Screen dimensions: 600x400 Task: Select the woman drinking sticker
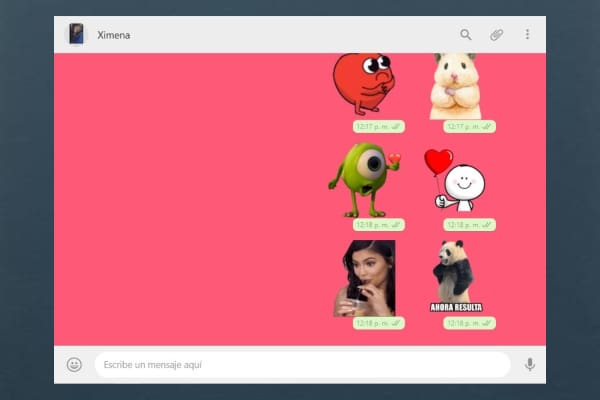tap(364, 278)
